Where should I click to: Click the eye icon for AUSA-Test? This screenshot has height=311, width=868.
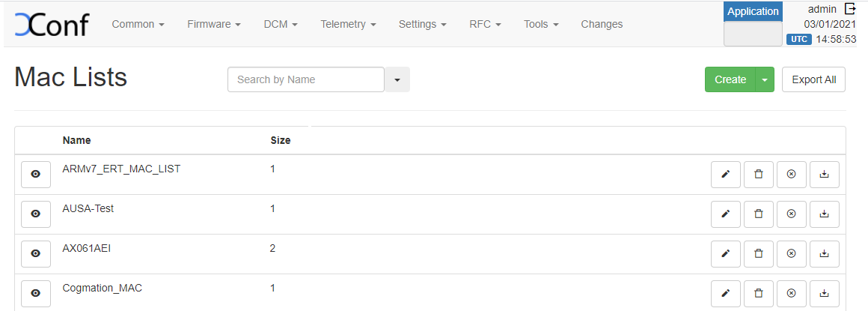(x=35, y=214)
